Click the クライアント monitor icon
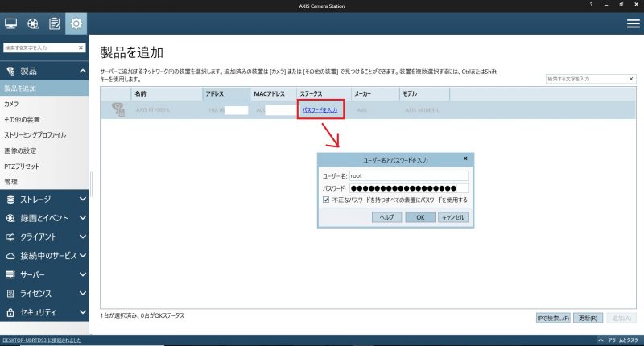The width and height of the screenshot is (644, 346). coord(10,237)
